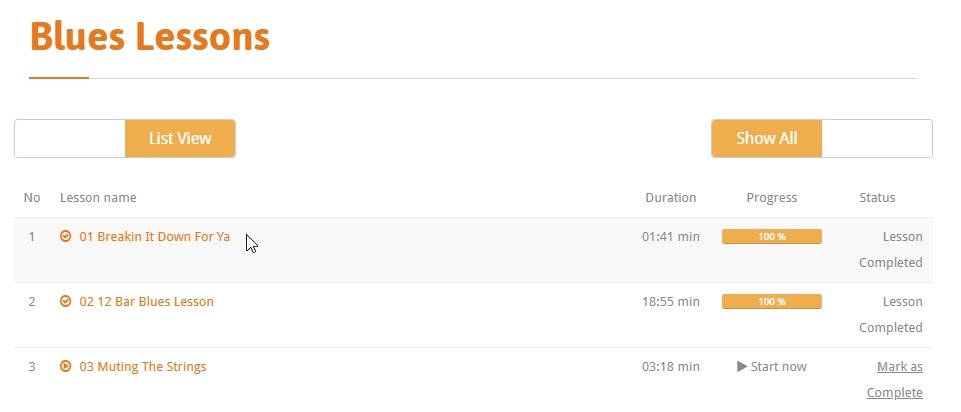Click the lesson 2 100% progress bar
This screenshot has height=412, width=961.
click(771, 301)
